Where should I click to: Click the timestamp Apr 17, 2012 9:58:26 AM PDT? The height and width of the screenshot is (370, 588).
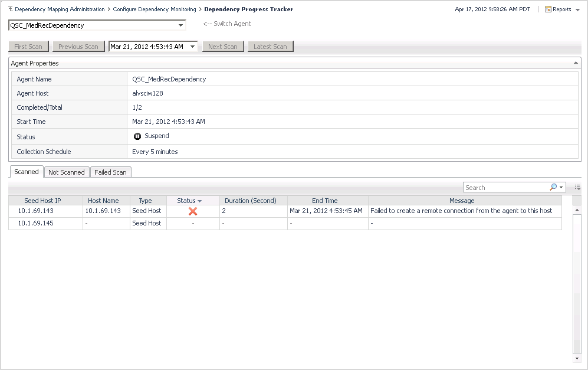tap(492, 9)
